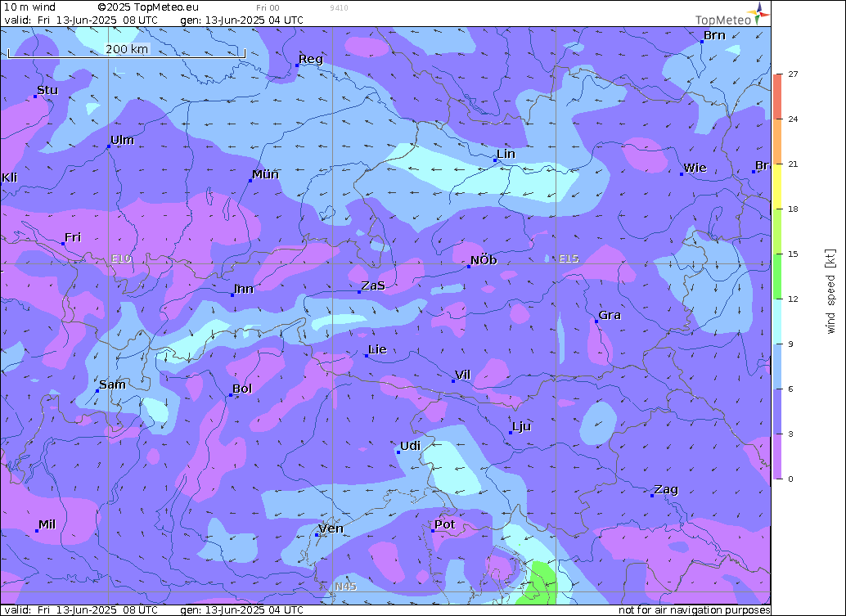846x616 pixels.
Task: Click the Stu city marker label
Action: [x=47, y=90]
